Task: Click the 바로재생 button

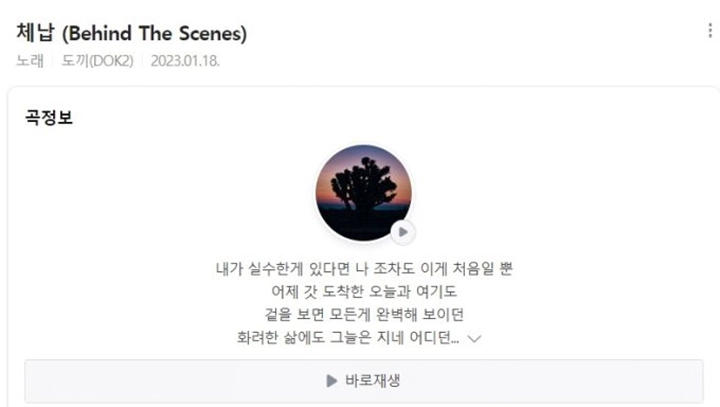Action: pos(364,381)
